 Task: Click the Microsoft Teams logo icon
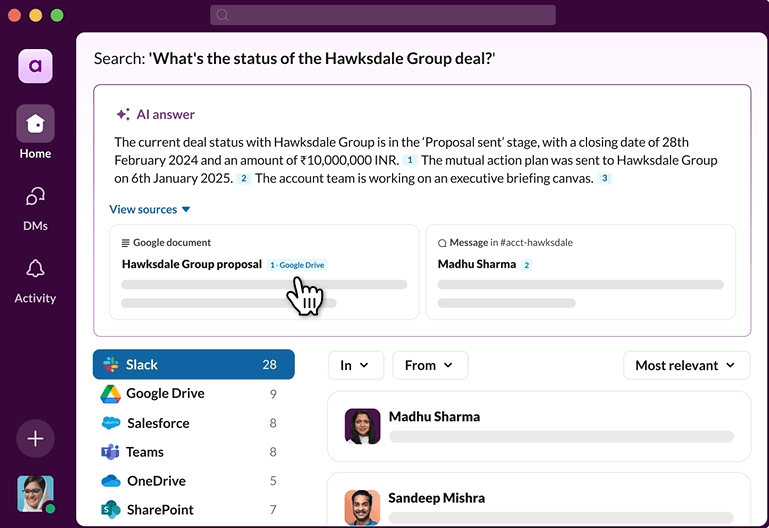tap(110, 452)
